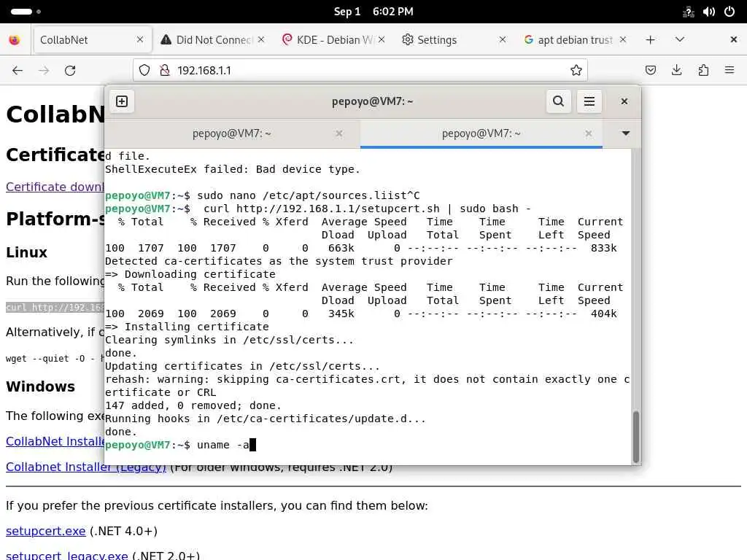This screenshot has width=747, height=560.
Task: Close the Did Not Connect tab
Action: coord(261,39)
